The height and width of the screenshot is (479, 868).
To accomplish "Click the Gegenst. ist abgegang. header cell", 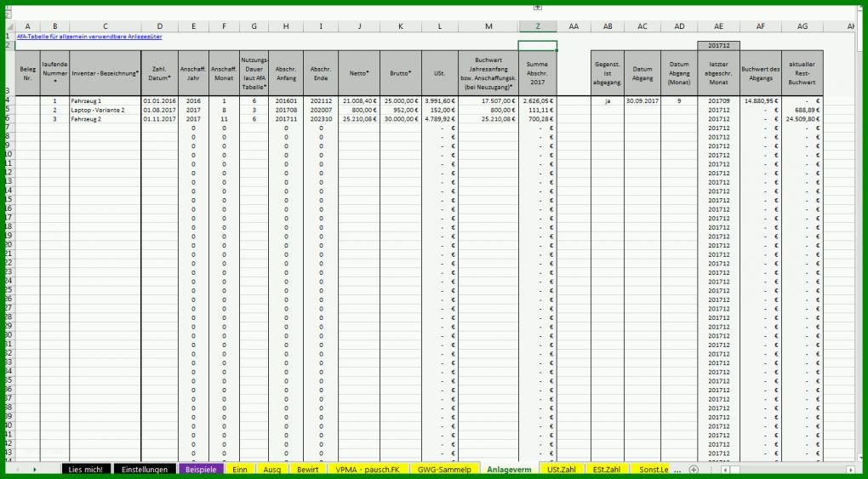I will pyautogui.click(x=608, y=72).
